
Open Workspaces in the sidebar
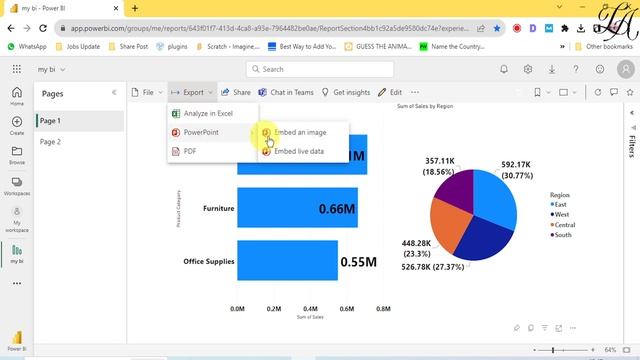click(x=17, y=186)
